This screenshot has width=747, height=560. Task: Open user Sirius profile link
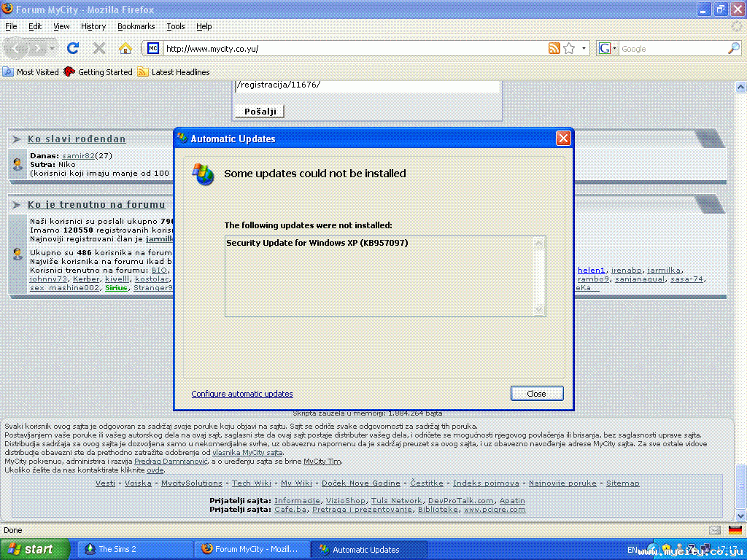click(116, 287)
